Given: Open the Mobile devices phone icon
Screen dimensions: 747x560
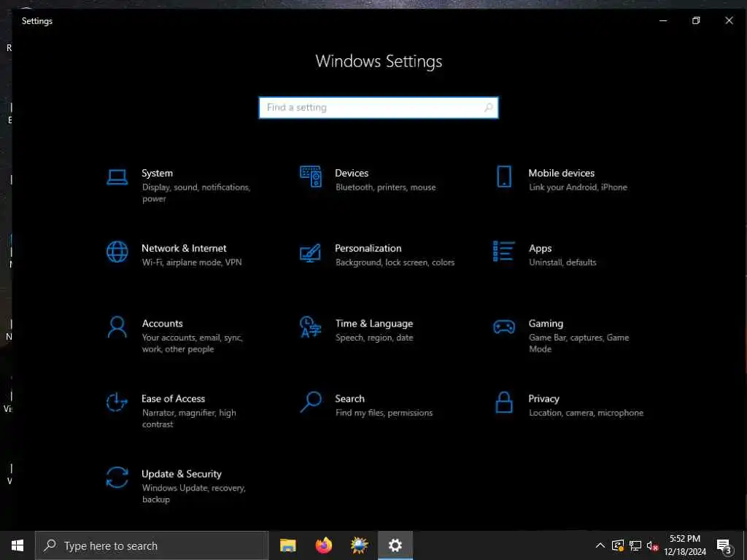Looking at the screenshot, I should 504,176.
